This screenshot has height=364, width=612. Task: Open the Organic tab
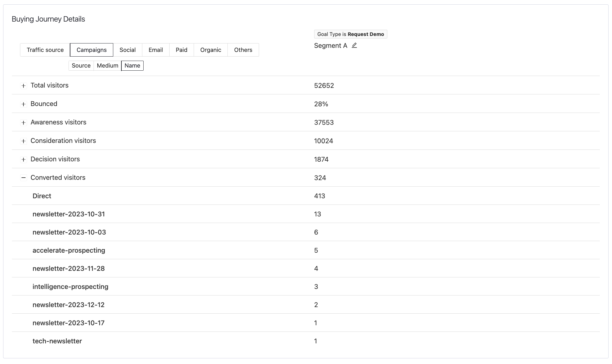point(211,50)
